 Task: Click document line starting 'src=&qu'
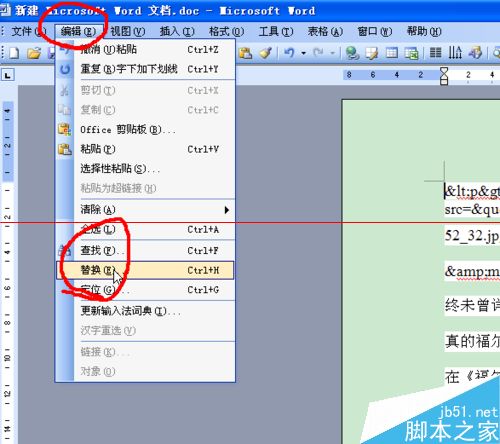pyautogui.click(x=472, y=210)
